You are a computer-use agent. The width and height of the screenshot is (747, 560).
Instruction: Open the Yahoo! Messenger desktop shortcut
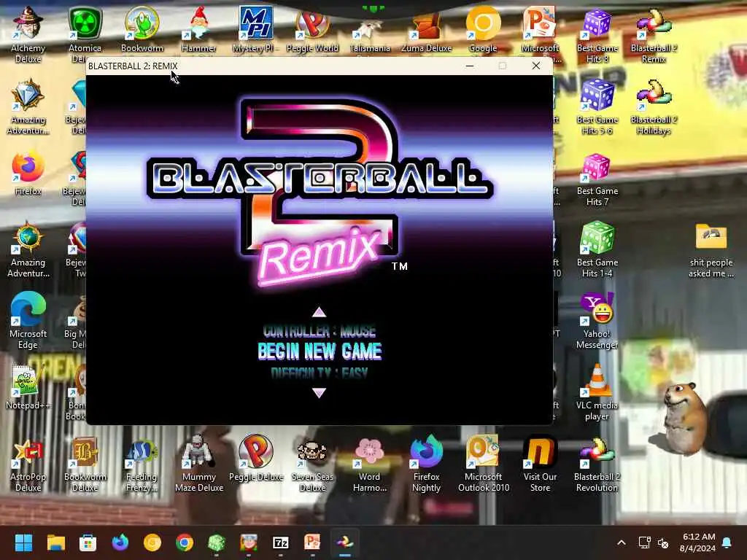(597, 321)
